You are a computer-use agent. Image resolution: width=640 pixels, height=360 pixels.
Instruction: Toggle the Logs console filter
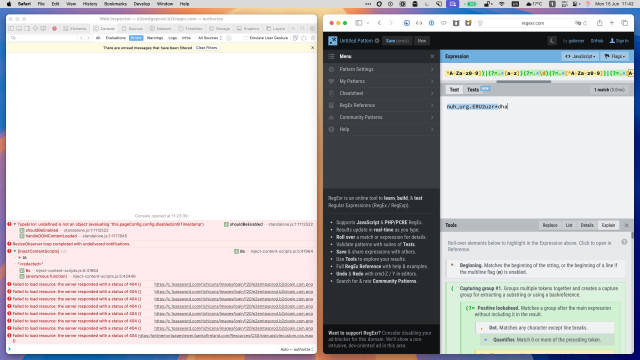173,38
